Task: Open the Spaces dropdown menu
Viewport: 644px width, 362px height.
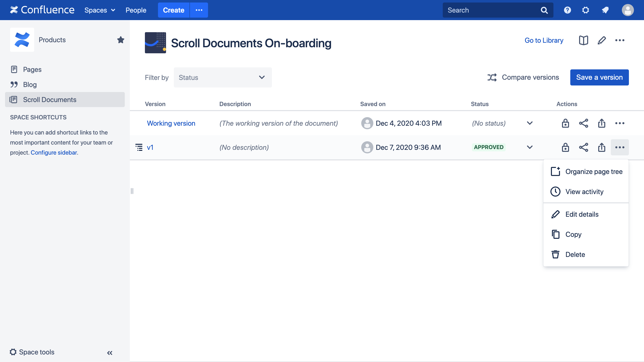Action: tap(100, 10)
